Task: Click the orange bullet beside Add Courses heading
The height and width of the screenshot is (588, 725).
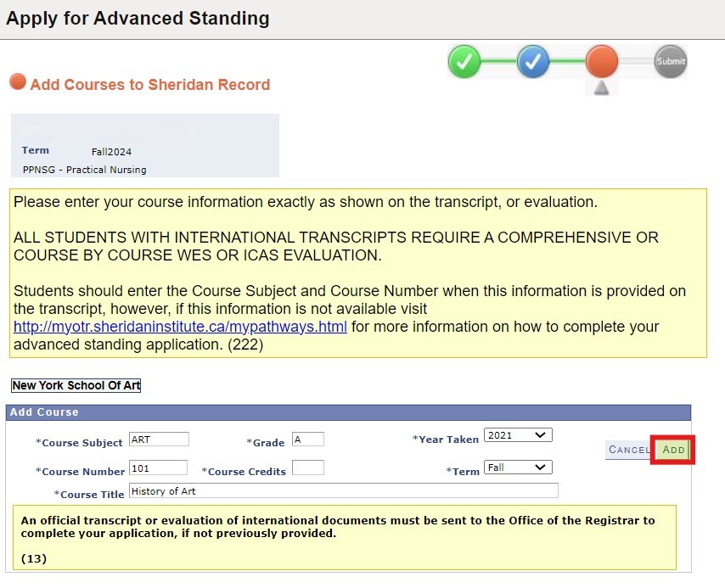Action: coord(18,82)
